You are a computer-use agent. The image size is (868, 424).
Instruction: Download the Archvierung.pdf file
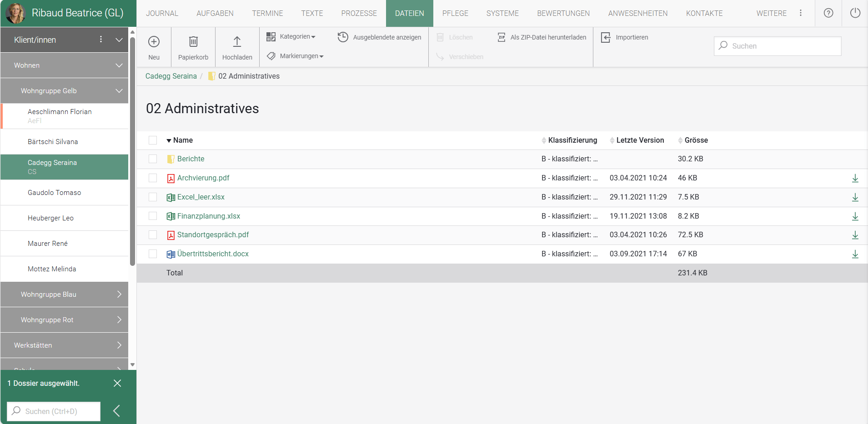(855, 178)
